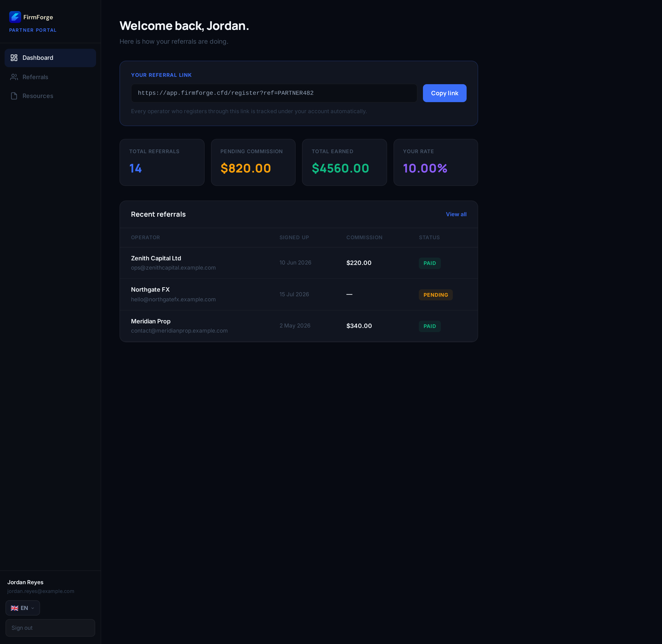Image resolution: width=662 pixels, height=644 pixels.
Task: Click the 2 May 2026 signup date
Action: click(x=295, y=326)
